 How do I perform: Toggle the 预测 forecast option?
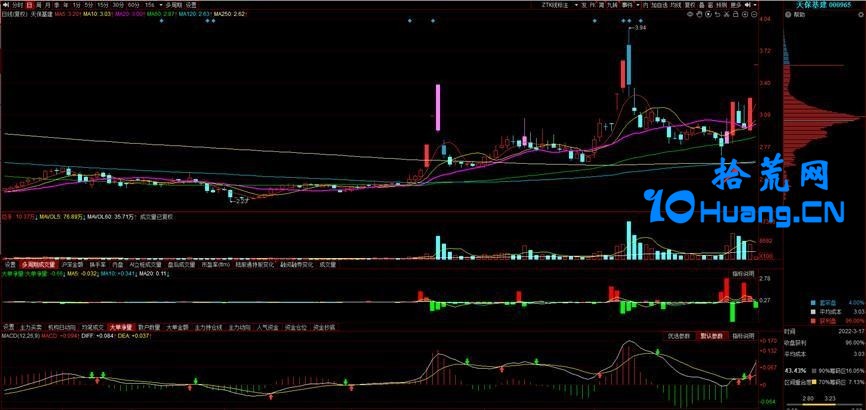[721, 5]
